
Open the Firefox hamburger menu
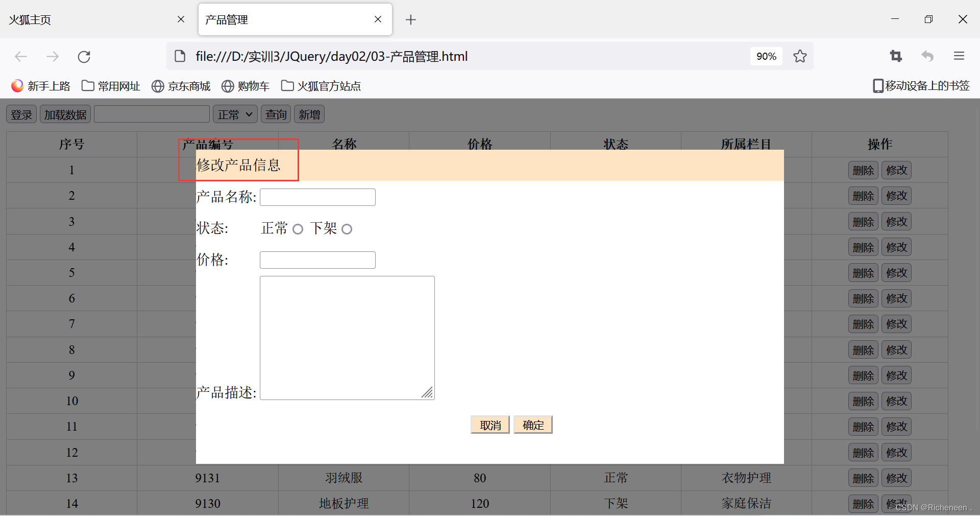(x=959, y=56)
